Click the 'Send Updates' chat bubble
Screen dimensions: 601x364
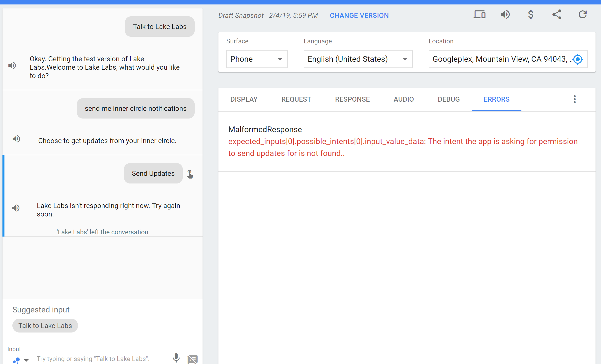153,174
